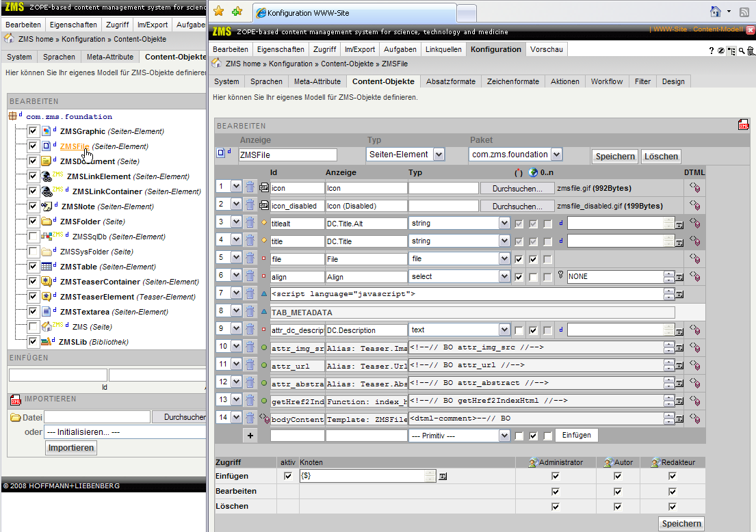The width and height of the screenshot is (756, 532).
Task: Click the Einfügen button in new attribute row
Action: click(x=576, y=435)
